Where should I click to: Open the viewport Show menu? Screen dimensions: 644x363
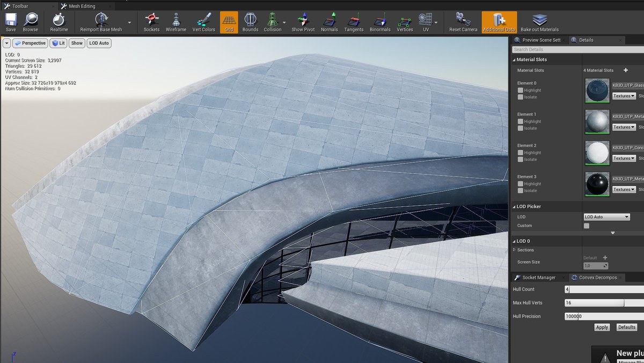tap(77, 43)
